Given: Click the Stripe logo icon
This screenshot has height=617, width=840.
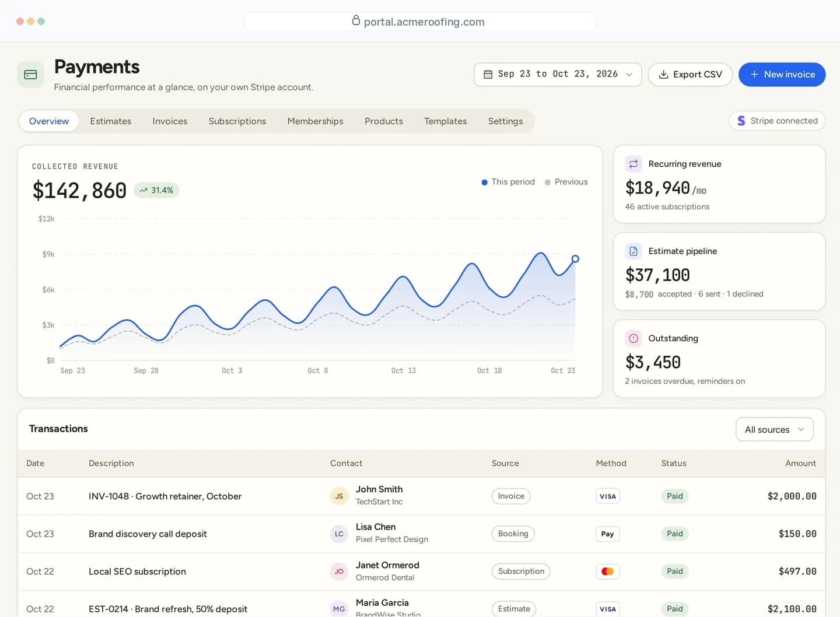Looking at the screenshot, I should [x=741, y=121].
